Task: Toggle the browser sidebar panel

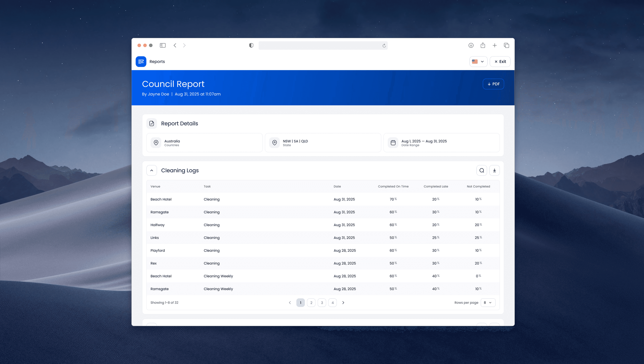Action: [163, 45]
